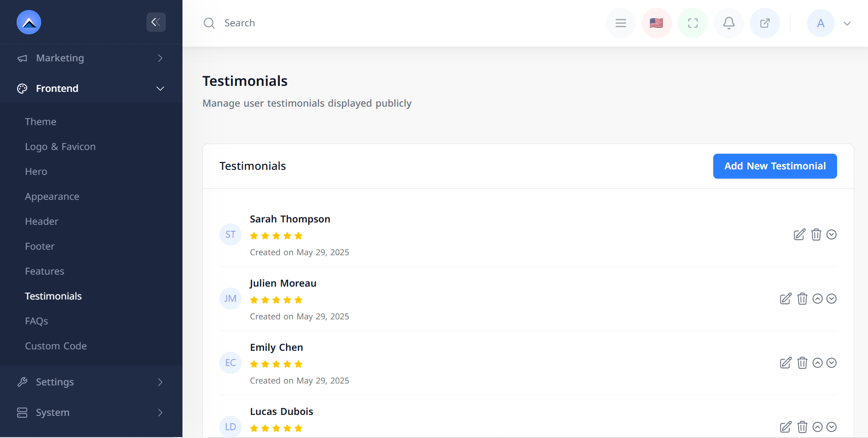
Task: Open Logo & Favicon page
Action: coord(60,147)
